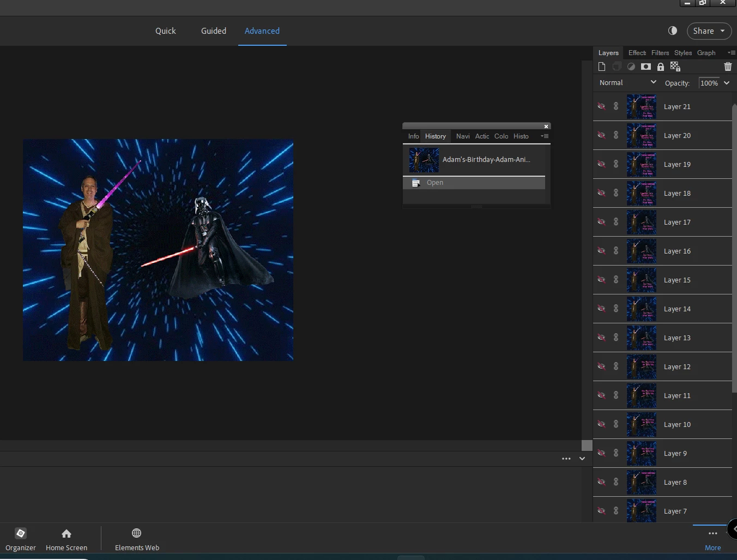
Task: Select the "Layer 19" row name
Action: [x=677, y=164]
